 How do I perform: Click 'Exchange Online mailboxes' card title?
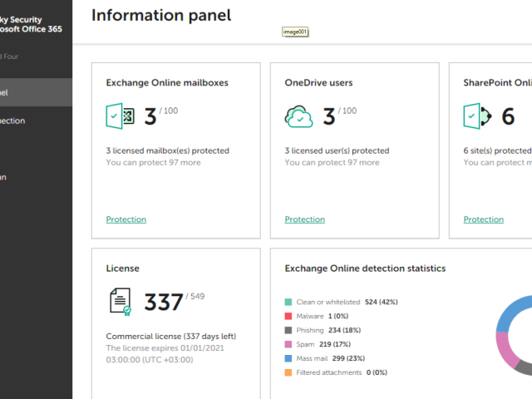pyautogui.click(x=167, y=83)
